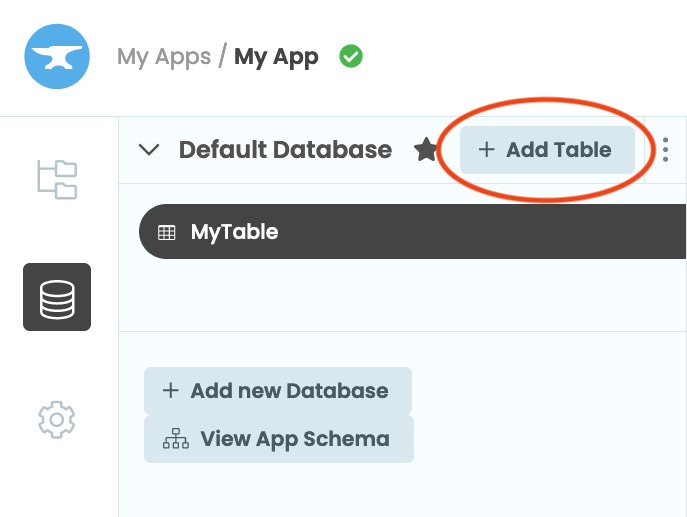Open the three-dot database options menu

[665, 150]
